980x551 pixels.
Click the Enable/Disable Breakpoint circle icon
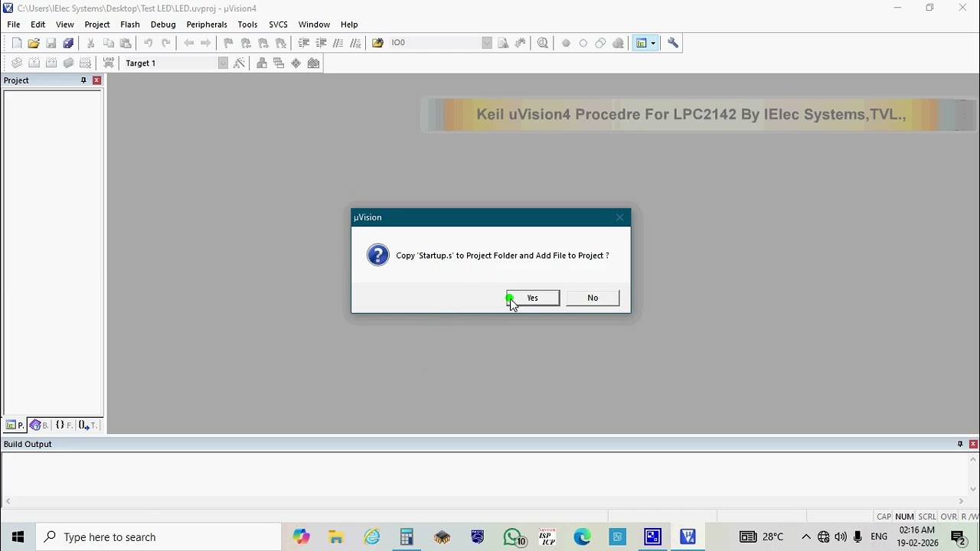(583, 43)
